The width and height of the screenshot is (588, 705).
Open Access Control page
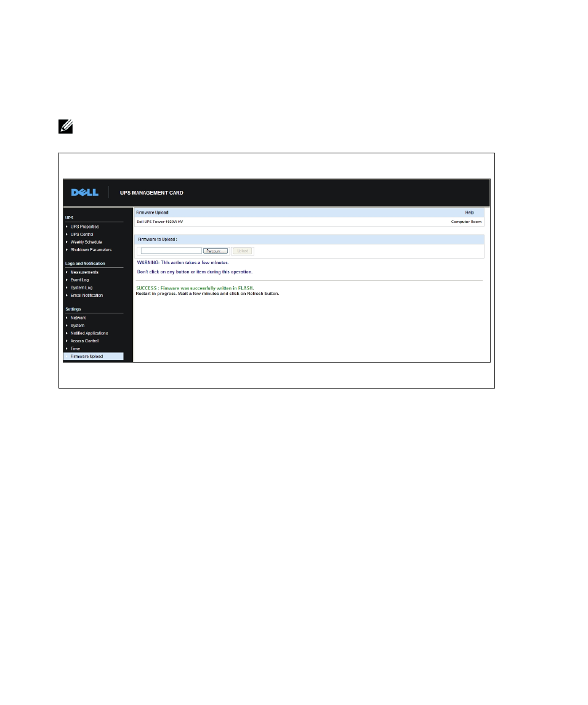click(84, 341)
